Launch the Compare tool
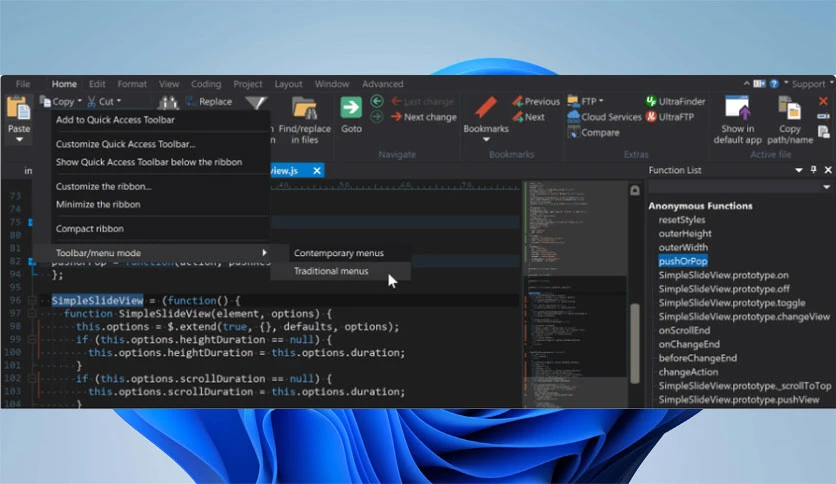This screenshot has height=484, width=836. tap(593, 132)
